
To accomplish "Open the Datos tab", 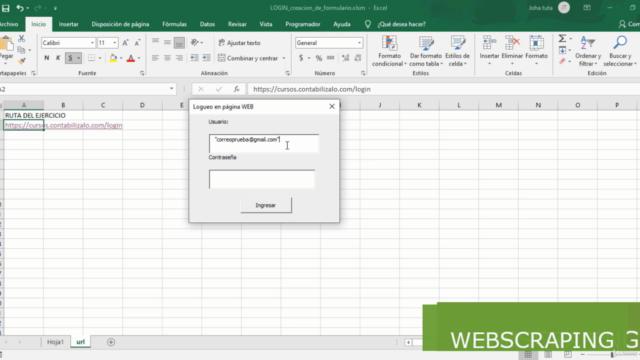I will point(207,24).
